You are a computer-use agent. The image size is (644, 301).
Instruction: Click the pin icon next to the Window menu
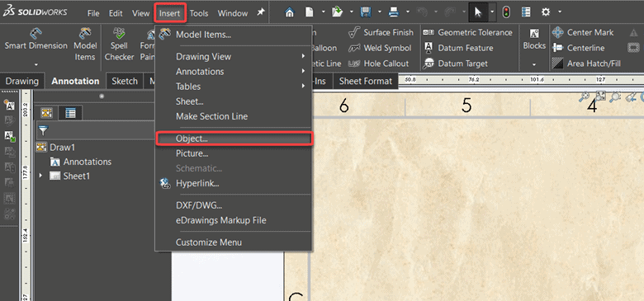[260, 12]
